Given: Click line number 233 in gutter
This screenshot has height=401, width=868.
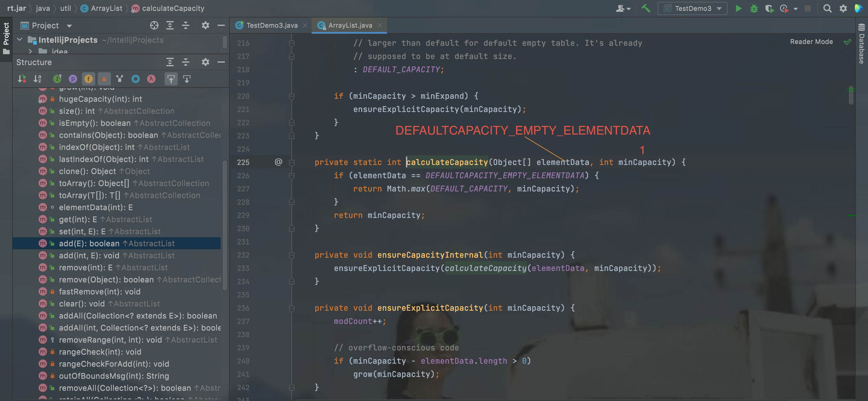Looking at the screenshot, I should coord(243,268).
